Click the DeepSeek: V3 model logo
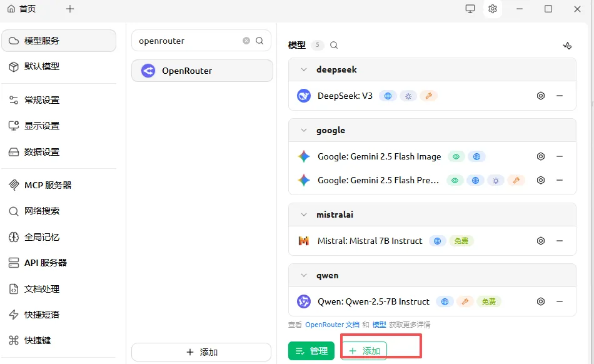This screenshot has width=594, height=364. coord(304,96)
